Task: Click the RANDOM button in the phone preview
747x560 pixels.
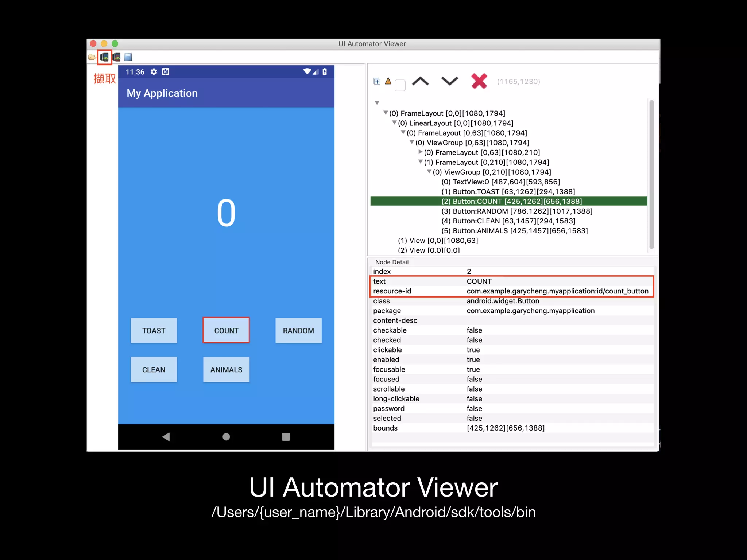Action: click(298, 331)
